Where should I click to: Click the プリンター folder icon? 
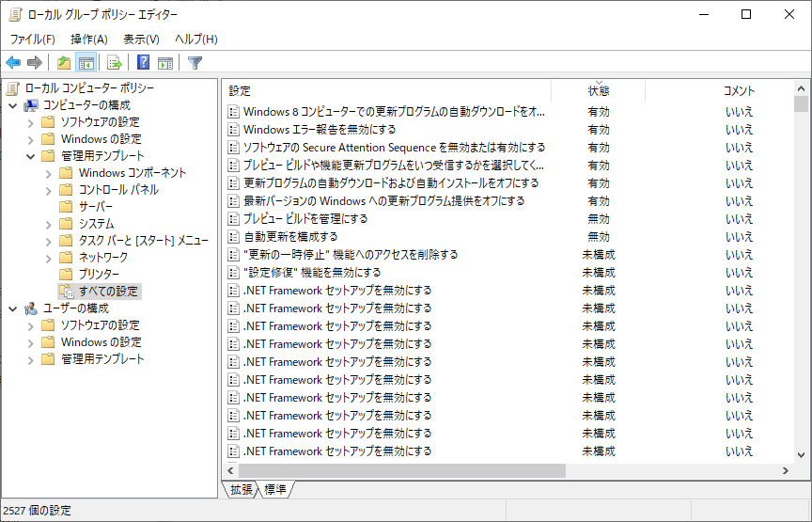(66, 275)
